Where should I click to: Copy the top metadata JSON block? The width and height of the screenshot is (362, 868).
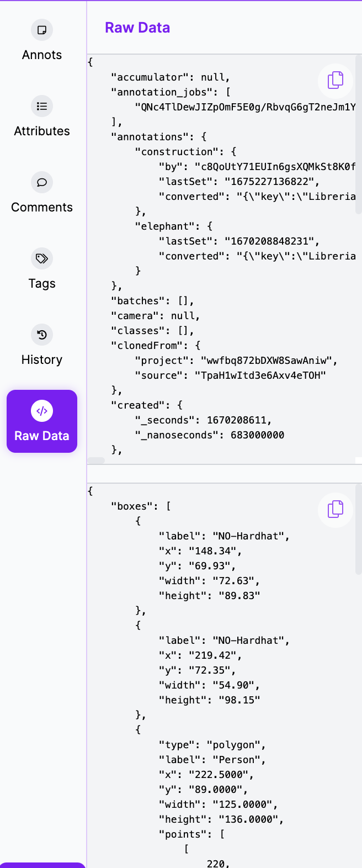tap(336, 80)
